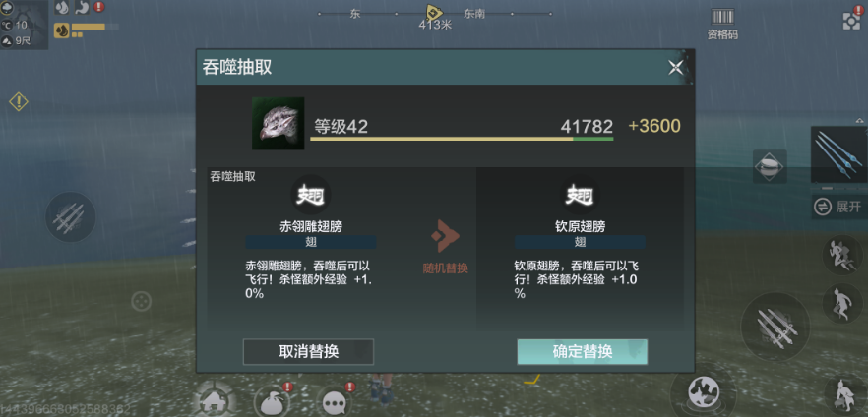
Task: Open the 资格码 barcode icon
Action: pyautogui.click(x=722, y=25)
